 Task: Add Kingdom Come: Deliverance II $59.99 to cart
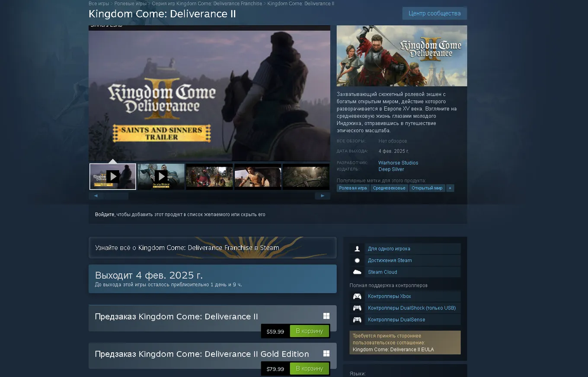pos(310,331)
